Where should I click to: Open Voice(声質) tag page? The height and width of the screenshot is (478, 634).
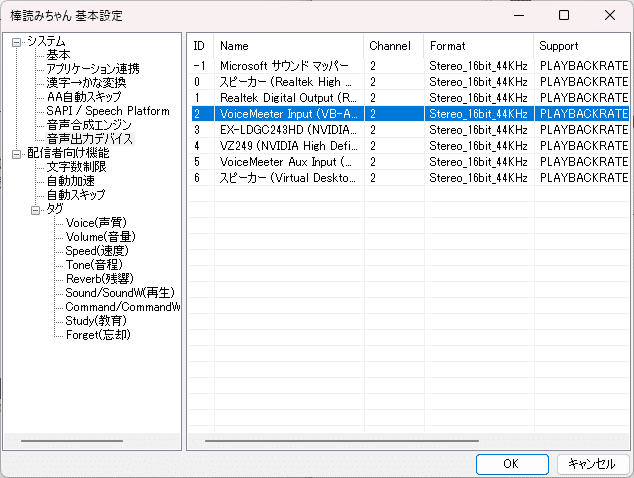tap(96, 223)
